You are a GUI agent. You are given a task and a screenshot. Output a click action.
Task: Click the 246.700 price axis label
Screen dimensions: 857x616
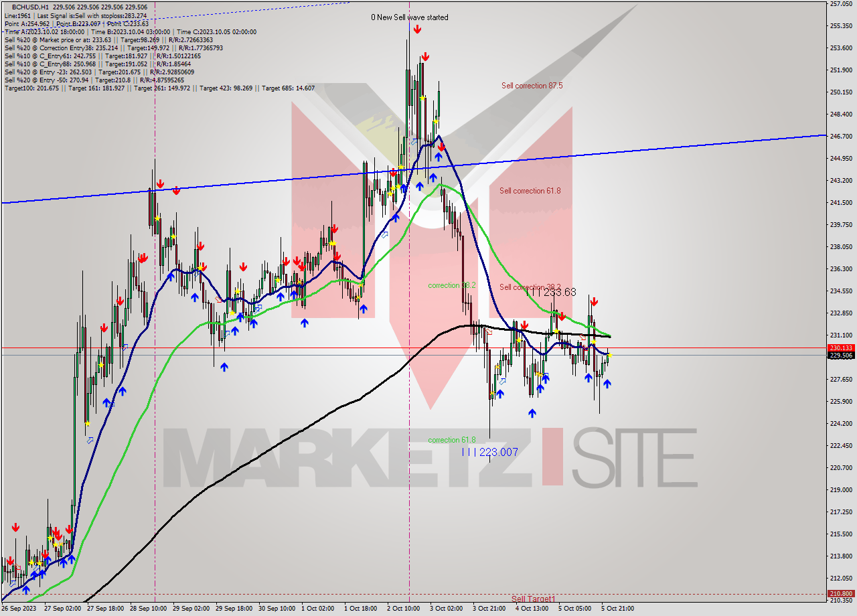tap(841, 137)
